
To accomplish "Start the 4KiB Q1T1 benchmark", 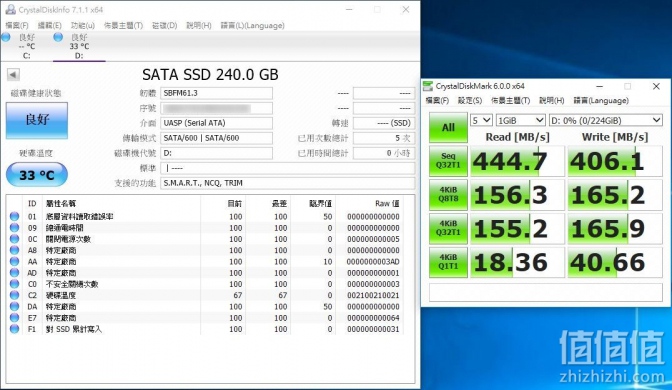I will point(448,262).
